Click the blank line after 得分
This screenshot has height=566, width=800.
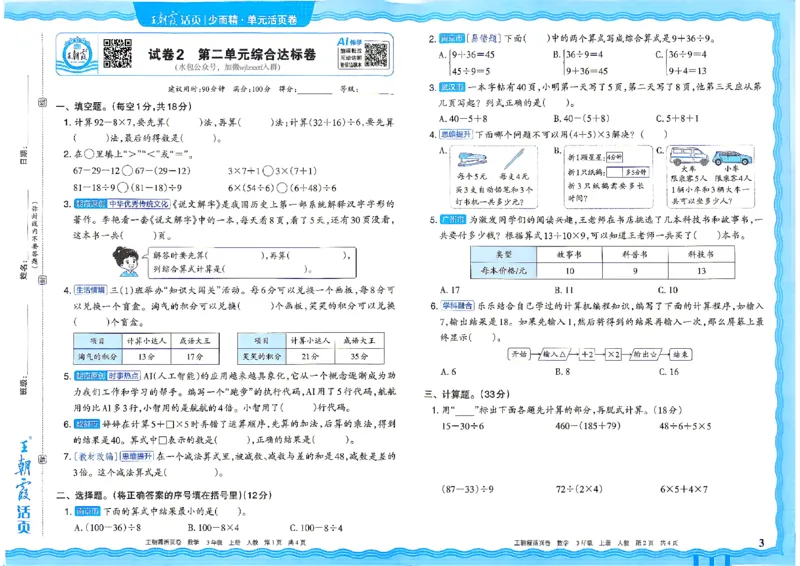point(314,92)
